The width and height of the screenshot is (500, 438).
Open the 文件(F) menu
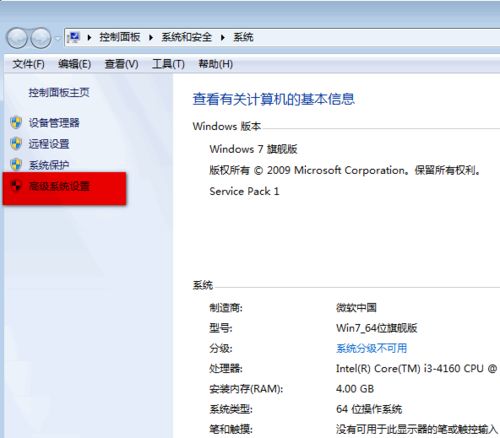point(28,64)
